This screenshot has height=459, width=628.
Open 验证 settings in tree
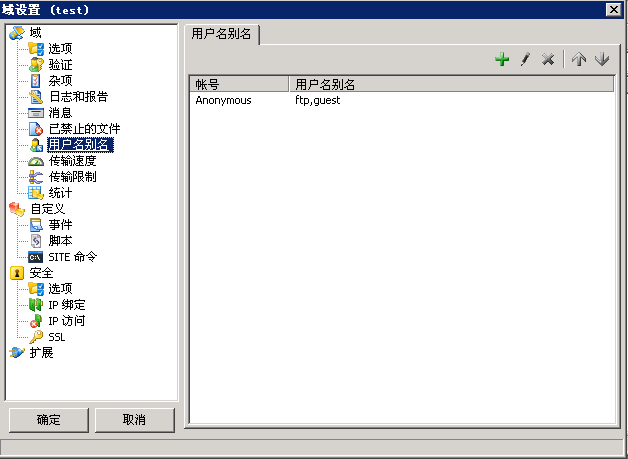coord(60,65)
